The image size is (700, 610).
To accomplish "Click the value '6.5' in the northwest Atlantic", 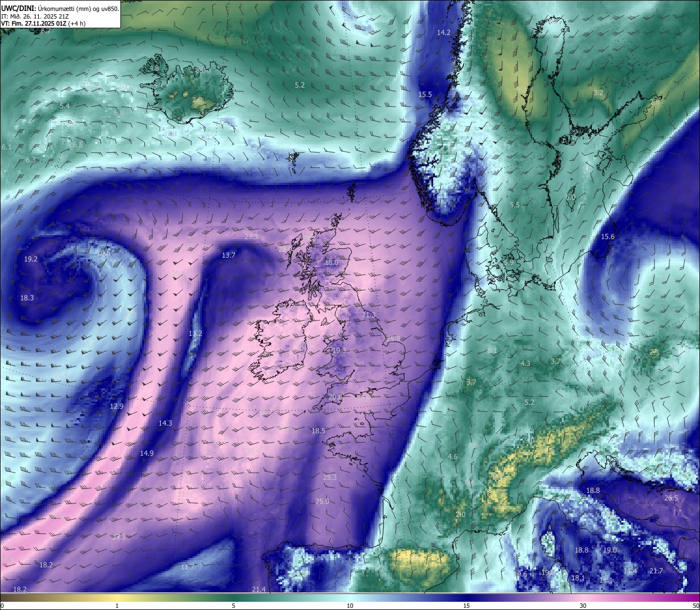I will click(x=78, y=144).
